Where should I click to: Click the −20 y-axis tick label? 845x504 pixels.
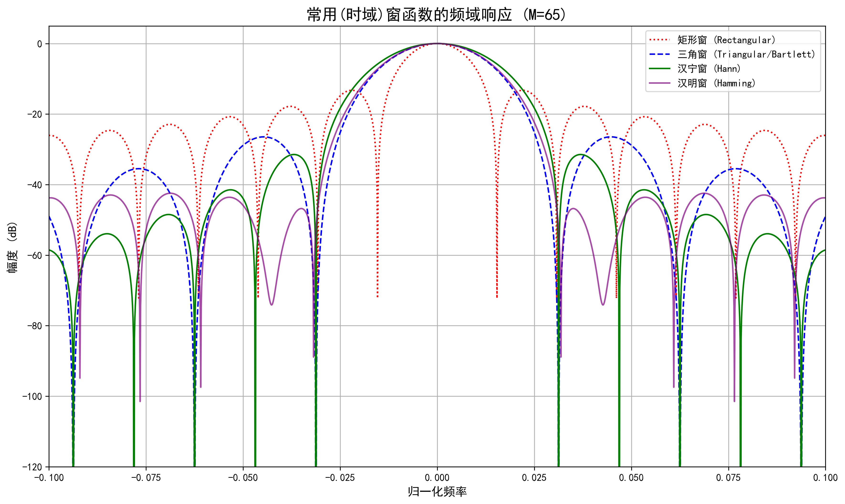pyautogui.click(x=35, y=114)
